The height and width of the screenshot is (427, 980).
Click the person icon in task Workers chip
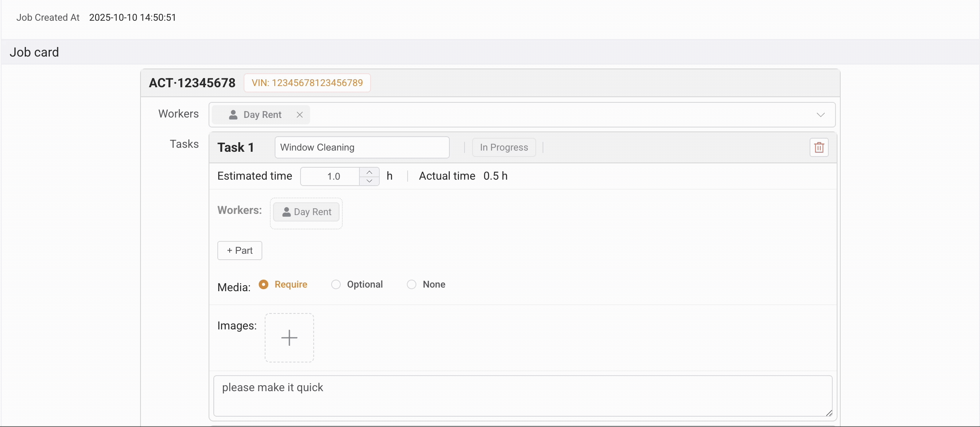pyautogui.click(x=286, y=212)
